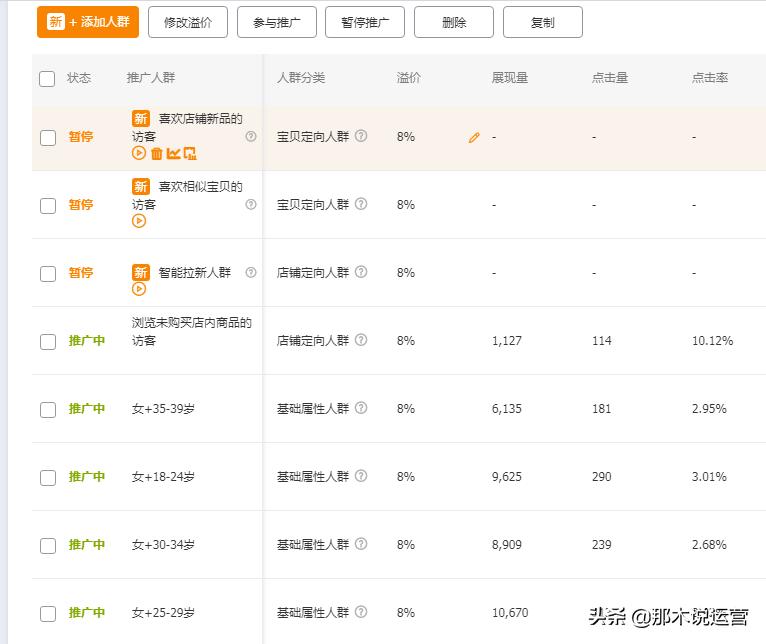Check the 喜欢店铺新品的访客 row checkbox
766x644 pixels.
(48, 138)
